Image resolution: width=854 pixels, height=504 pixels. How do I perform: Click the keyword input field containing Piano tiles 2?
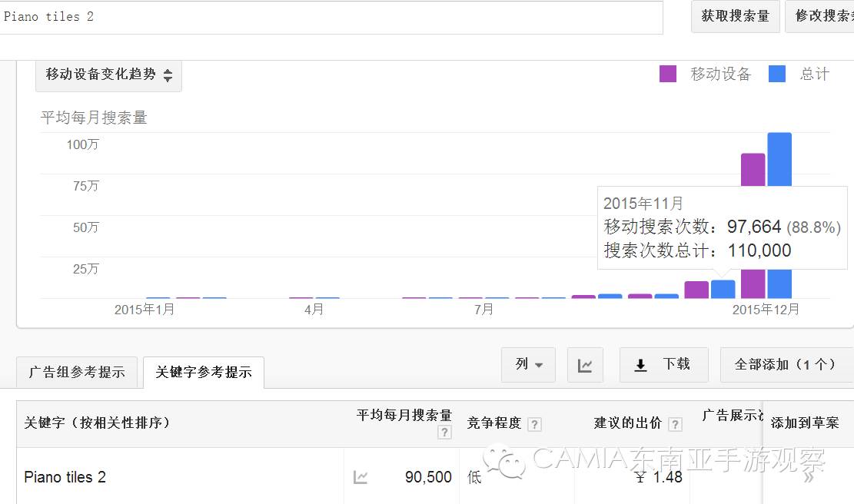pos(331,18)
